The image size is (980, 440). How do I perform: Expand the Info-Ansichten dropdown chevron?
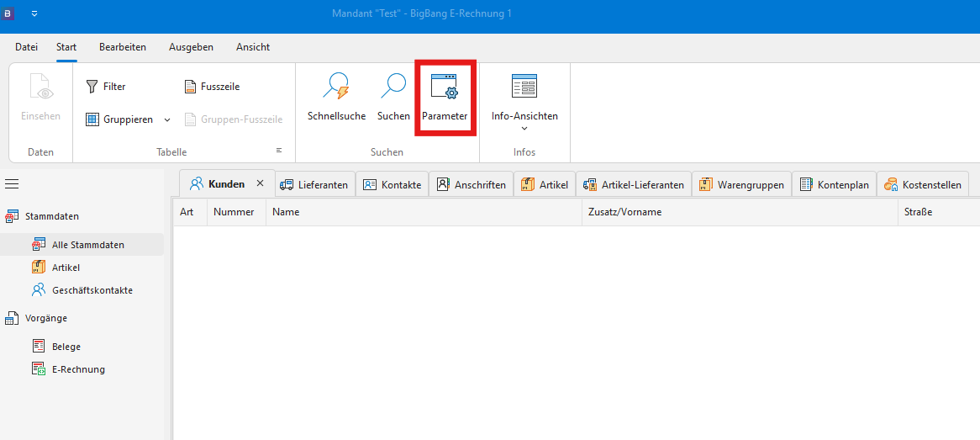tap(524, 129)
